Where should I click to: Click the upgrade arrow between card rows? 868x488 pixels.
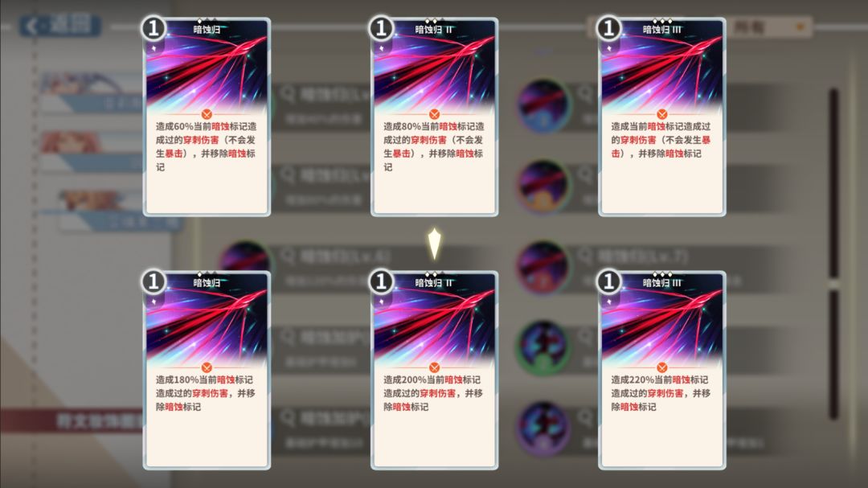click(x=435, y=244)
